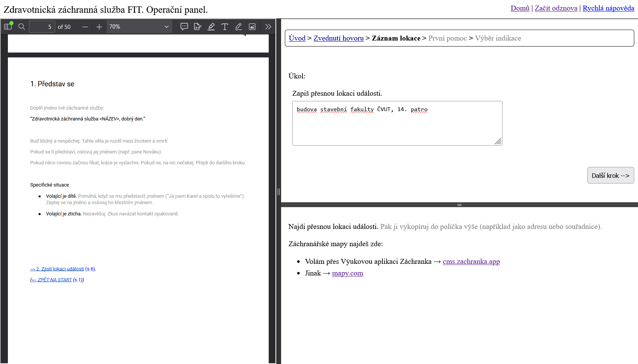Select the highlight tool
The height and width of the screenshot is (364, 638).
[211, 27]
